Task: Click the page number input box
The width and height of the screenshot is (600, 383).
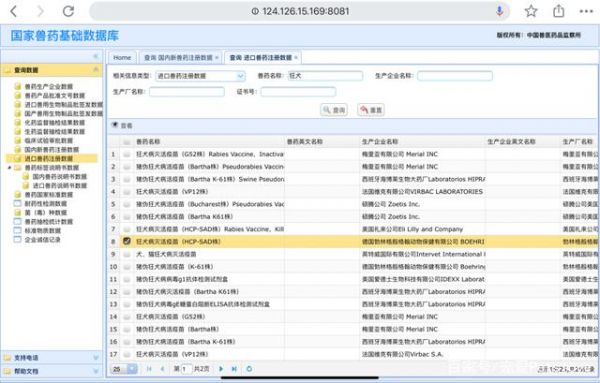Action: (x=186, y=369)
